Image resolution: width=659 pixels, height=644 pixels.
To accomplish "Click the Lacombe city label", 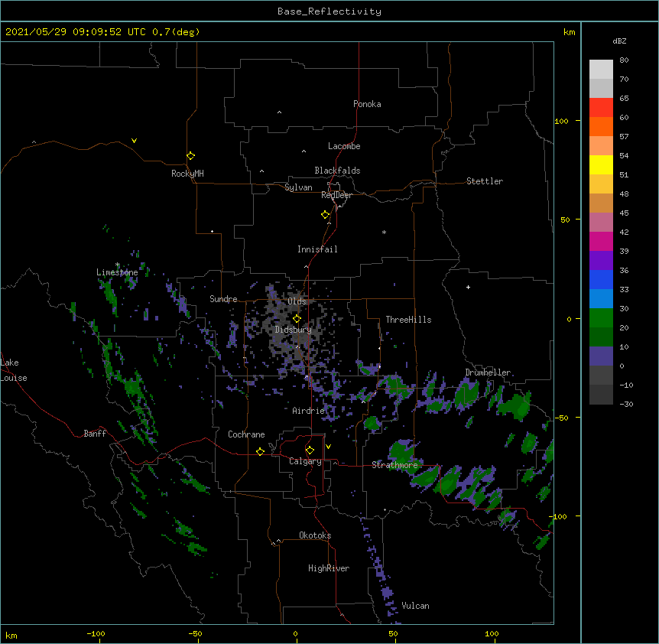I will (344, 146).
